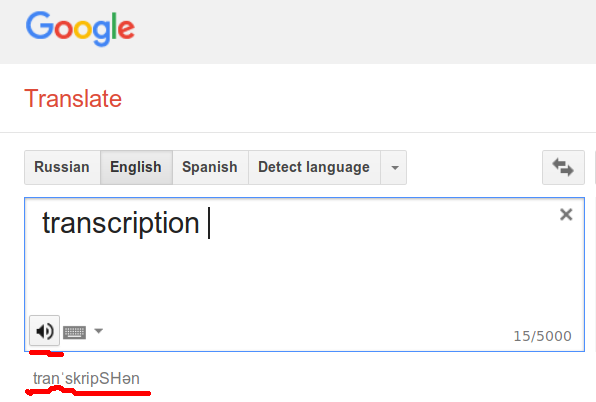Click the typed word transcription
Image resolution: width=596 pixels, height=402 pixels.
121,223
